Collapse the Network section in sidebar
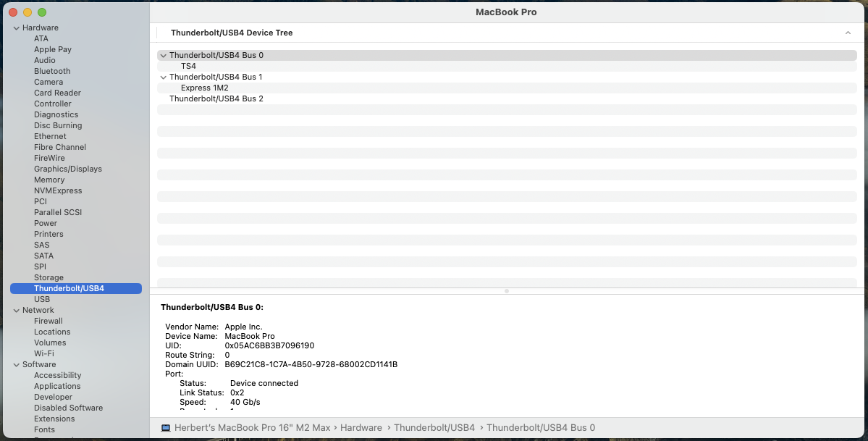 click(17, 310)
